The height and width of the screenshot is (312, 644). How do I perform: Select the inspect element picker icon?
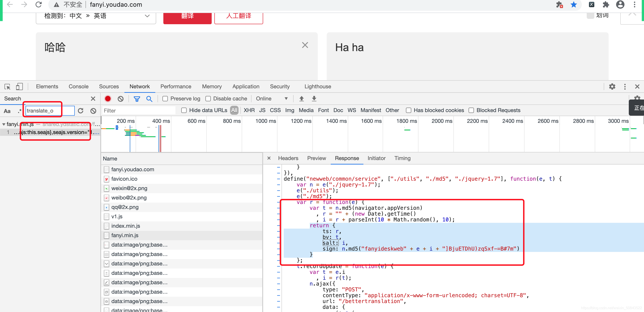point(7,87)
